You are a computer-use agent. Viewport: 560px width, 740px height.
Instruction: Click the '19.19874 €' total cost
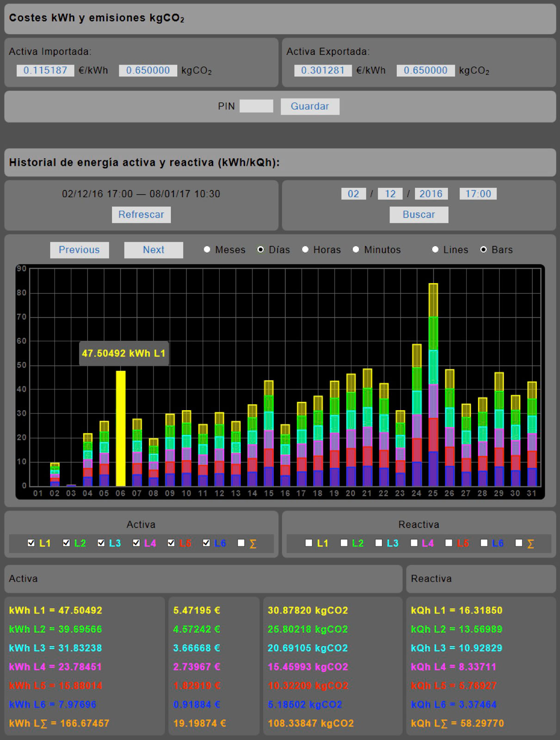pos(199,723)
